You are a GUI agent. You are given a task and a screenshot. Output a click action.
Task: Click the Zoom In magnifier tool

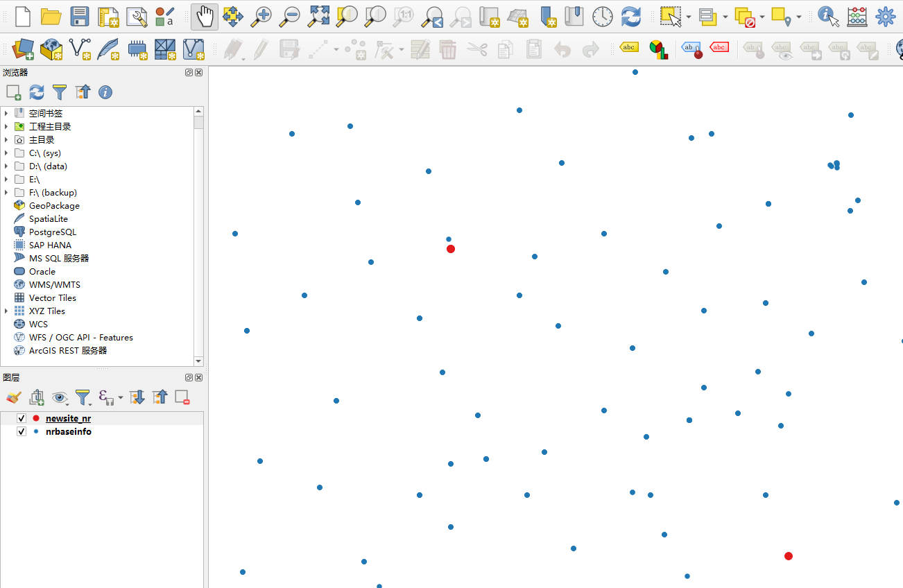click(261, 16)
